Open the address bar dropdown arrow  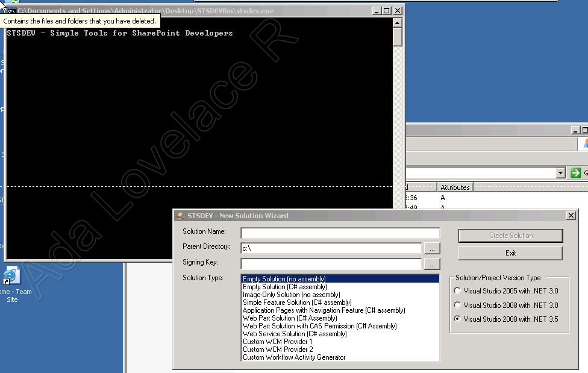pos(561,173)
